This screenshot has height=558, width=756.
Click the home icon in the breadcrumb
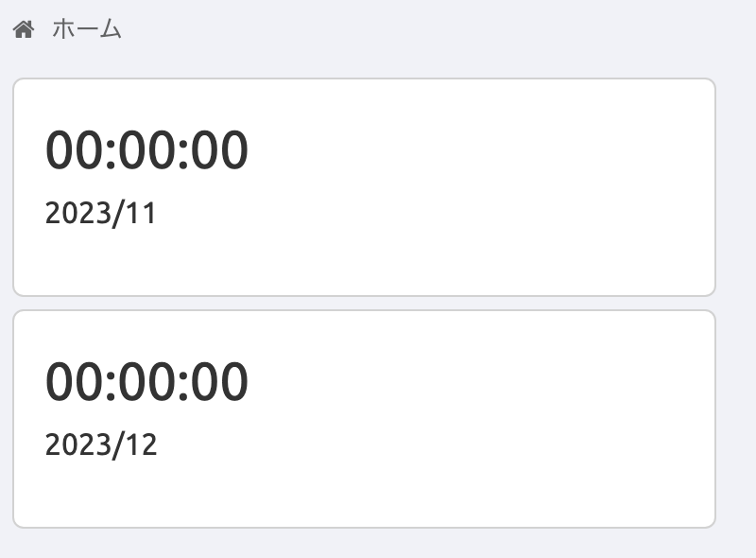click(23, 29)
